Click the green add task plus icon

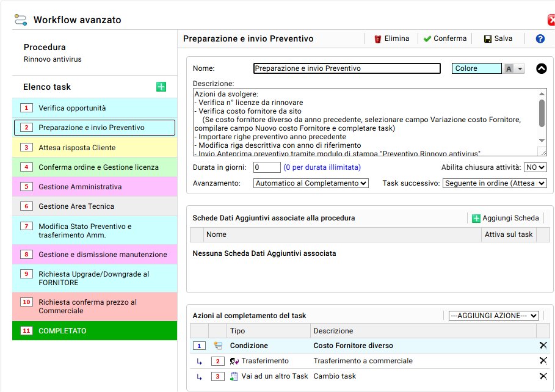pyautogui.click(x=161, y=87)
